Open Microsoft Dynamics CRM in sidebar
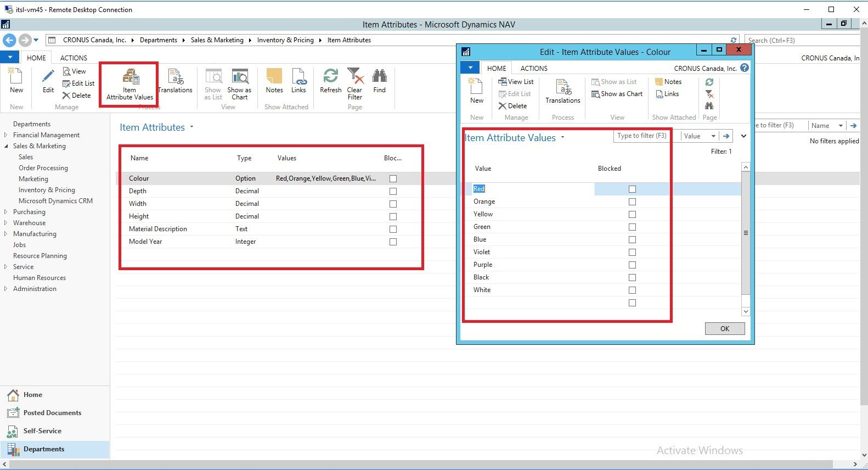868x470 pixels. [x=55, y=201]
